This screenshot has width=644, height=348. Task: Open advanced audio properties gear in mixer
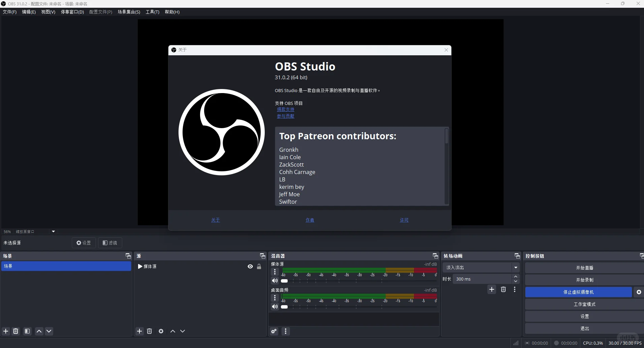pyautogui.click(x=273, y=331)
